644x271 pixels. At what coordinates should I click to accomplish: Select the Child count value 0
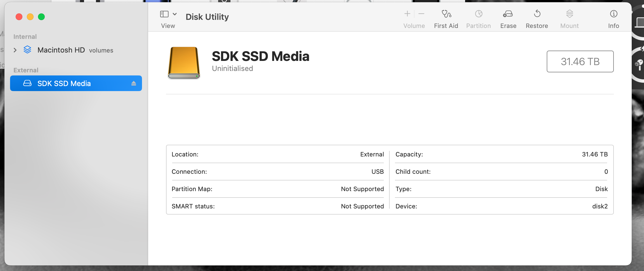click(x=606, y=172)
